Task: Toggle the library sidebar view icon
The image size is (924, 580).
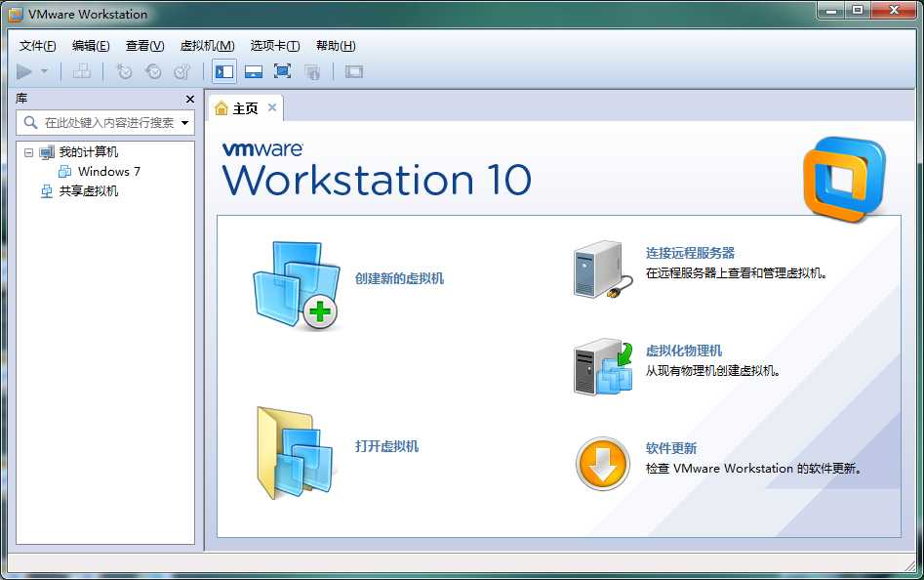Action: click(x=224, y=72)
